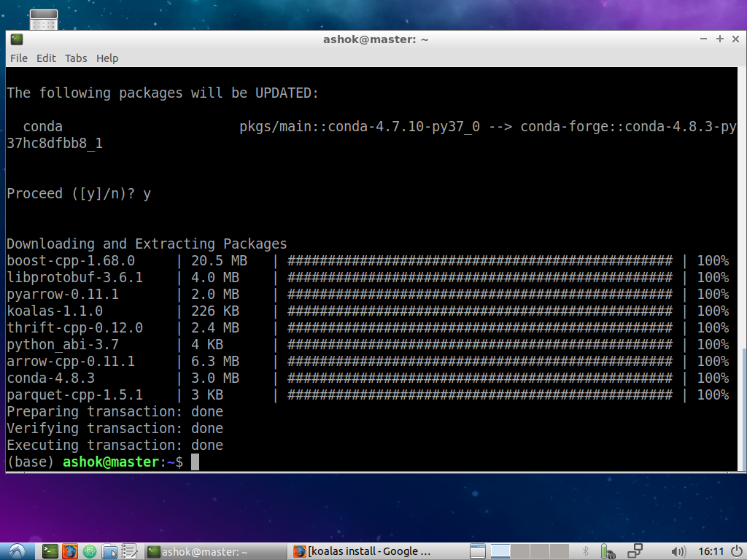Minimize the terminal window
Screen dimensions: 747x560
point(703,39)
